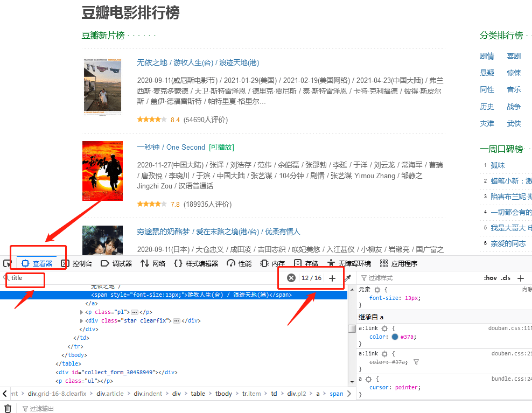
Task: Select the div id="collect_form_30458949" node
Action: click(116, 372)
